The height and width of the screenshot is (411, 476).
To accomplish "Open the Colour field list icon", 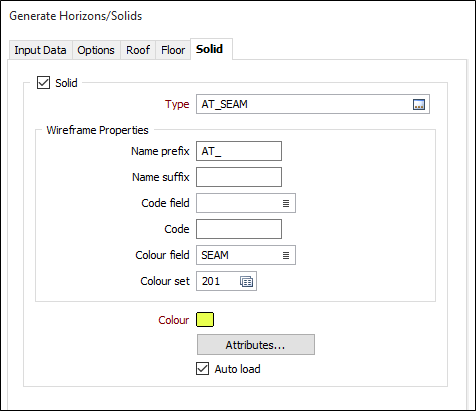I will (x=286, y=255).
